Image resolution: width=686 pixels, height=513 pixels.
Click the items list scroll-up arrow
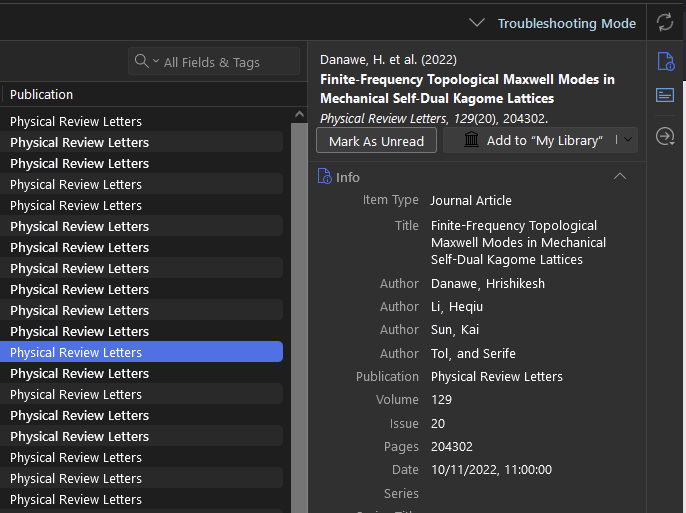point(299,115)
